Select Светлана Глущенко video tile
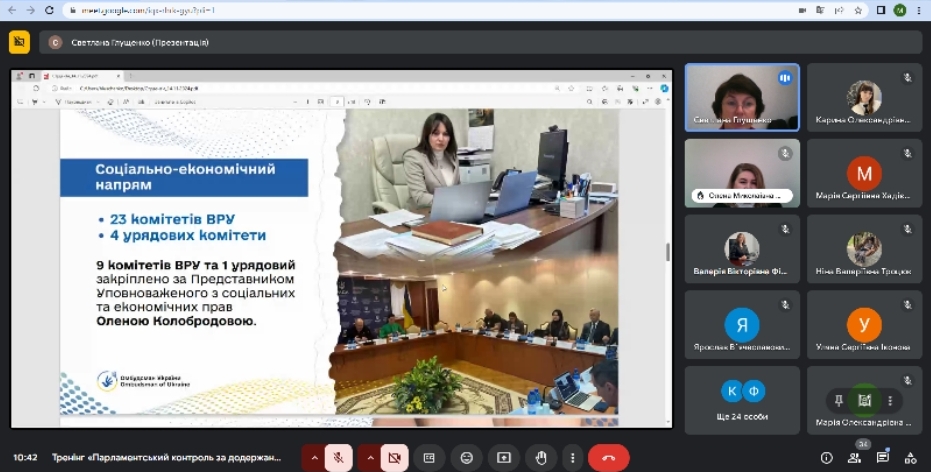The image size is (931, 472). (742, 97)
